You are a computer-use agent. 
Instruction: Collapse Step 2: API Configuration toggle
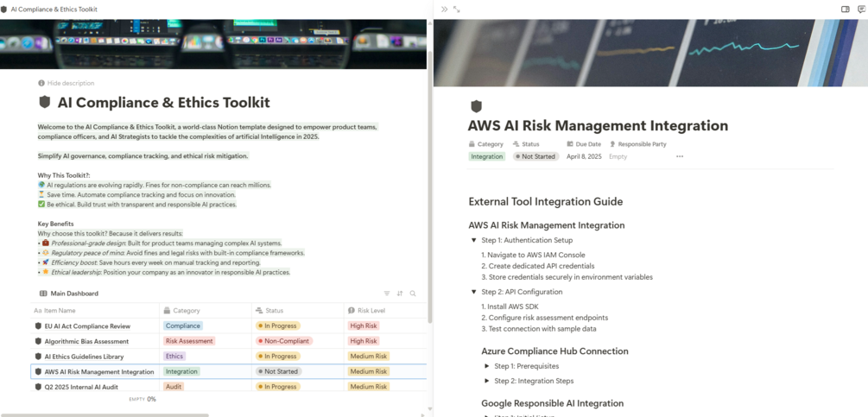[x=474, y=292]
